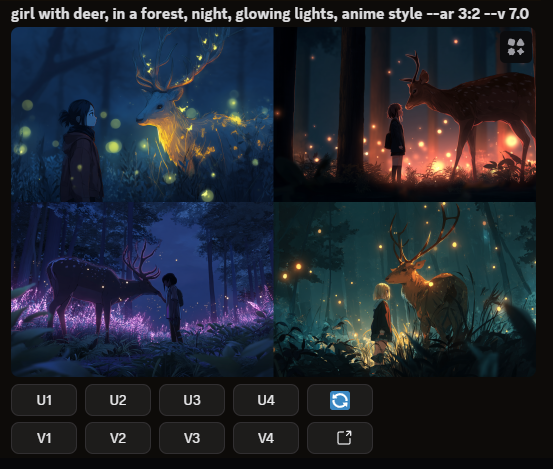Select U3 to upscale third image
This screenshot has width=553, height=469.
click(192, 400)
